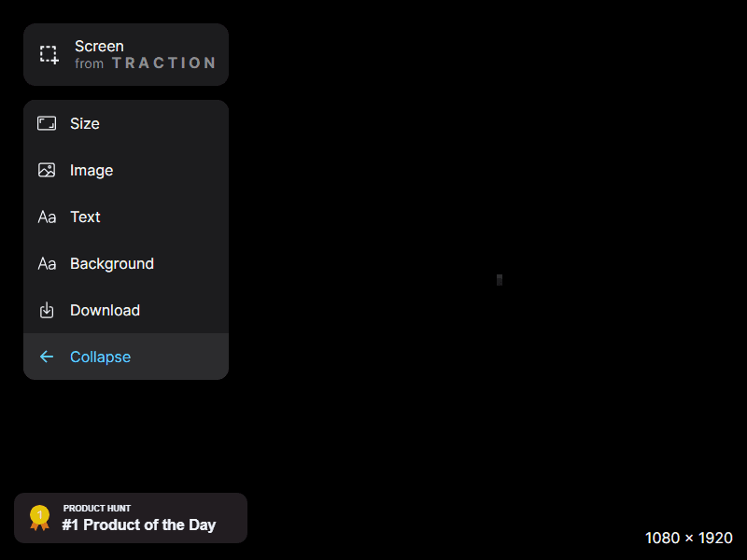Click the dashed-square Screen logo icon
747x560 pixels.
point(49,54)
